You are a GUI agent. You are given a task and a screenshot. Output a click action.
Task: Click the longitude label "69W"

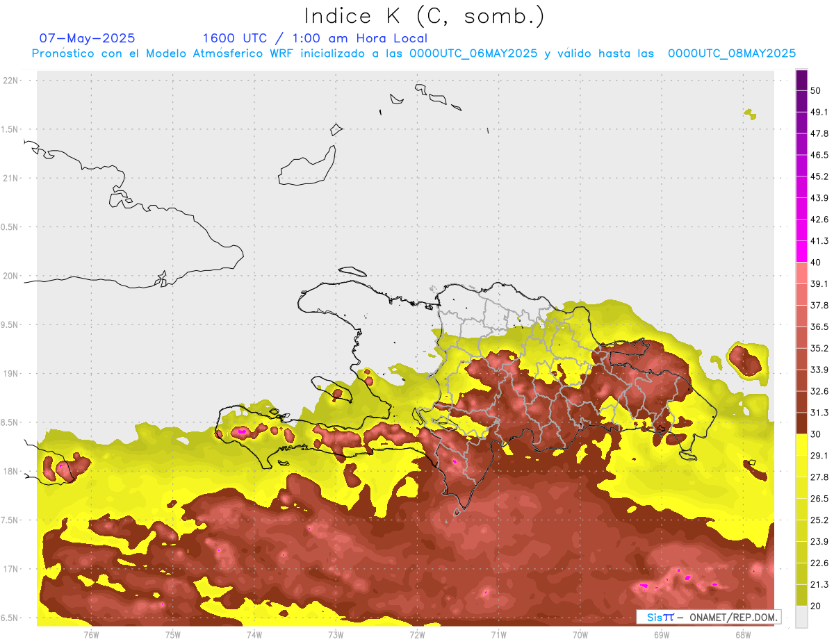point(662,634)
